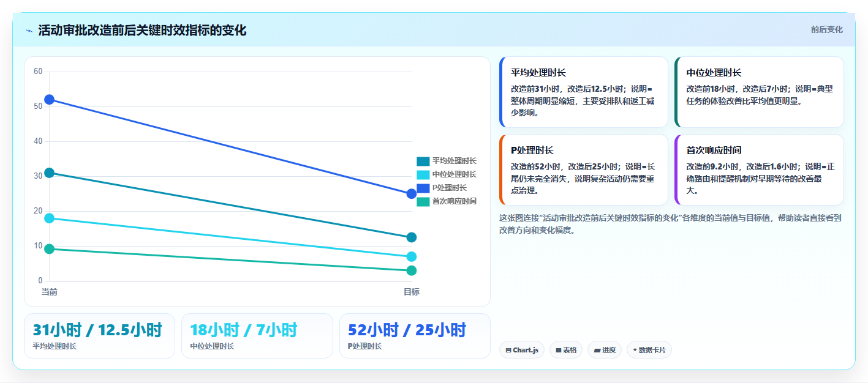Open the 31小时 / 12.5小时 stat card
Image resolution: width=868 pixels, height=383 pixels.
point(100,336)
